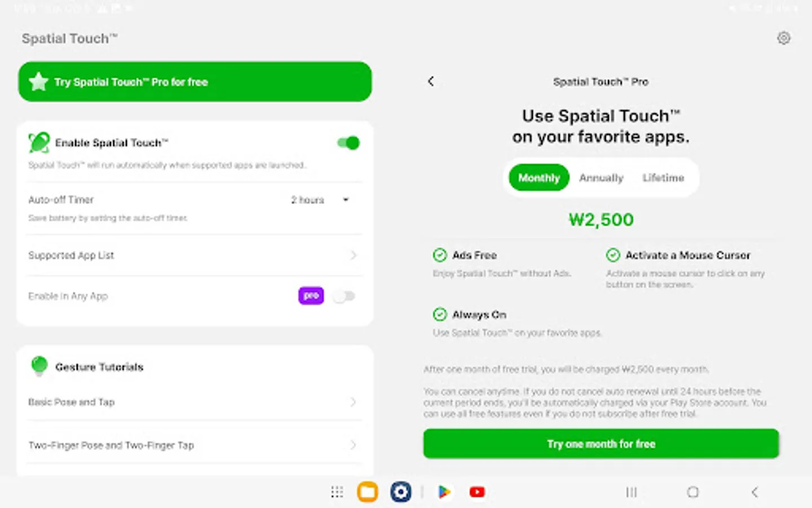Open the app drawer grid icon
The image size is (812, 508).
pos(337,492)
